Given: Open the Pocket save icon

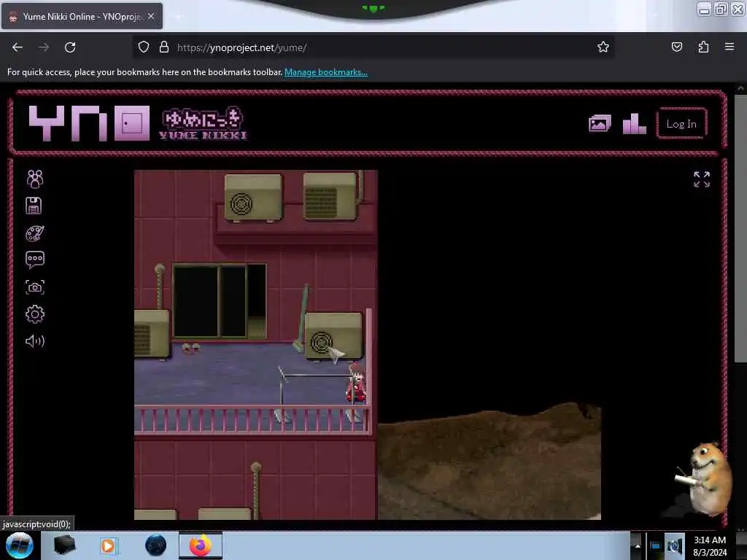Looking at the screenshot, I should coord(676,47).
